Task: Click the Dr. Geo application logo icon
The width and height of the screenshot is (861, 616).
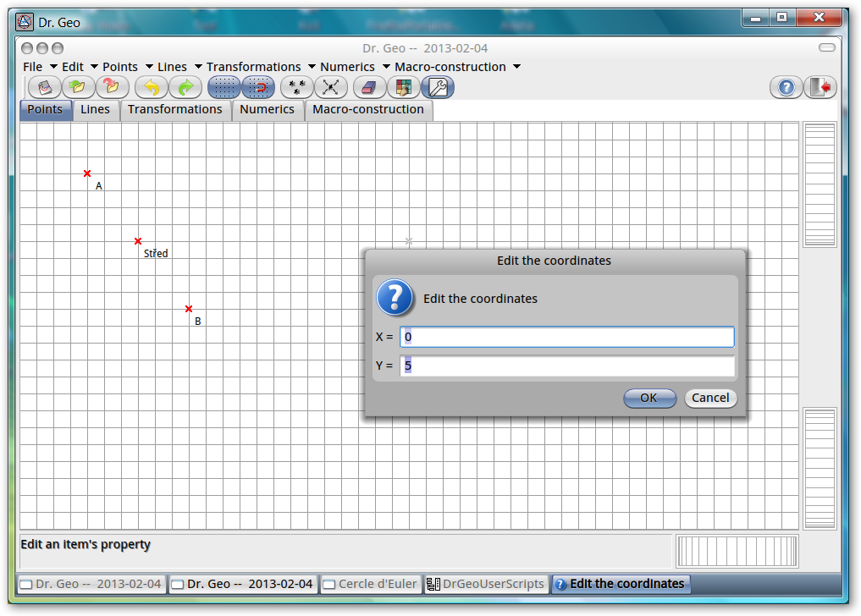Action: point(25,22)
